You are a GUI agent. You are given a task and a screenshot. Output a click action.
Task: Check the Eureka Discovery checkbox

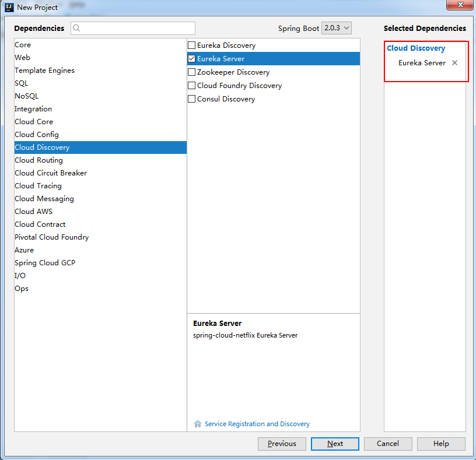tap(191, 45)
